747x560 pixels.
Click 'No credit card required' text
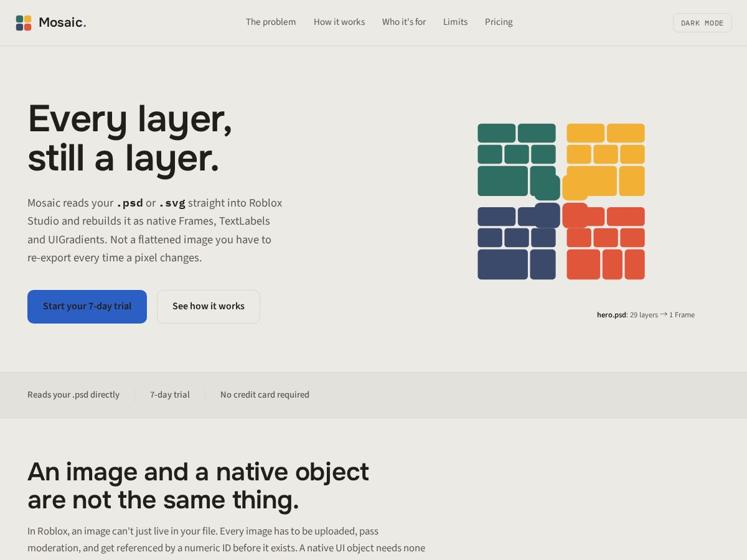point(265,394)
